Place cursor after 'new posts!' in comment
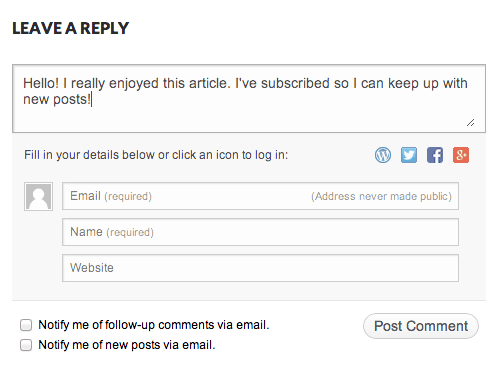 (x=92, y=100)
